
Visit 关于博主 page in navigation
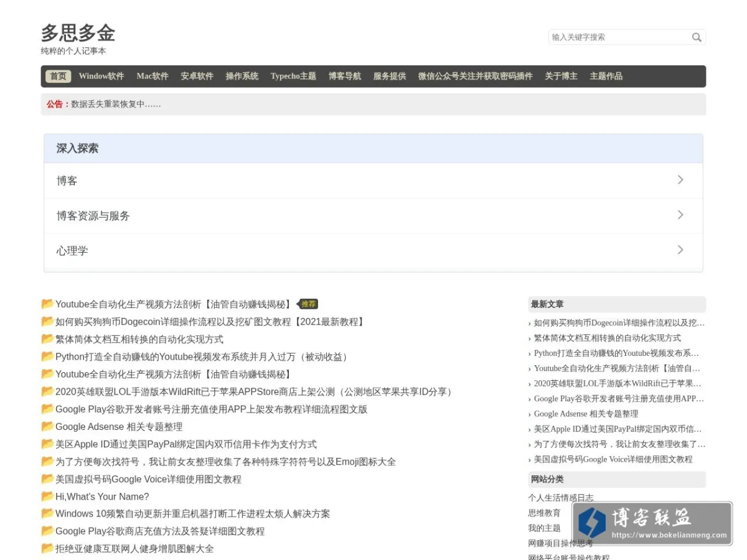(561, 76)
